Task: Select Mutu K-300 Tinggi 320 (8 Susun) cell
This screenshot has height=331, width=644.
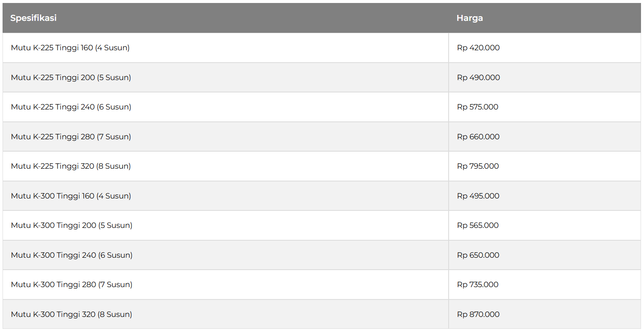Action: pyautogui.click(x=226, y=314)
